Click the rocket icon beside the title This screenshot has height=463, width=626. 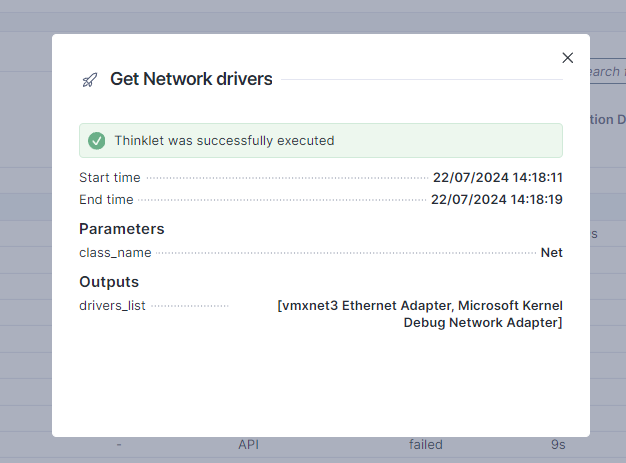point(90,80)
